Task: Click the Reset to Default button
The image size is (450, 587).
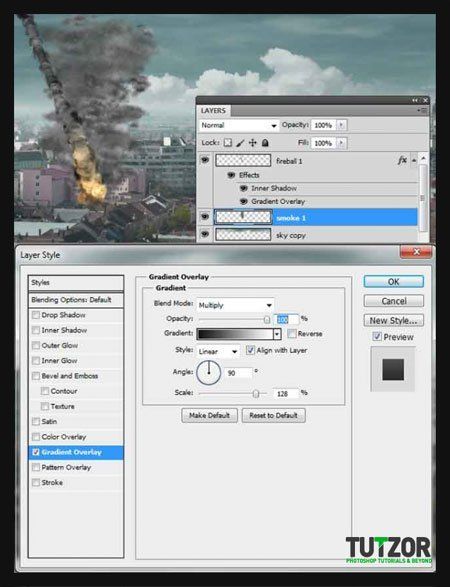Action: 273,416
